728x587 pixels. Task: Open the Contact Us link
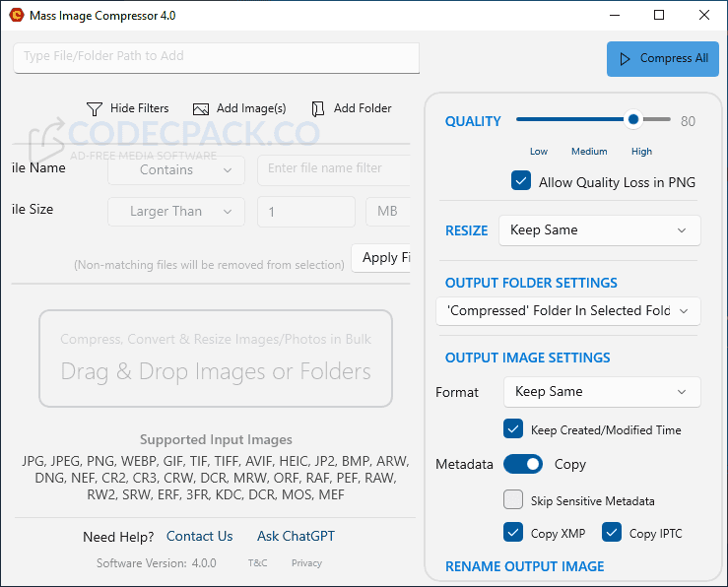click(x=199, y=537)
